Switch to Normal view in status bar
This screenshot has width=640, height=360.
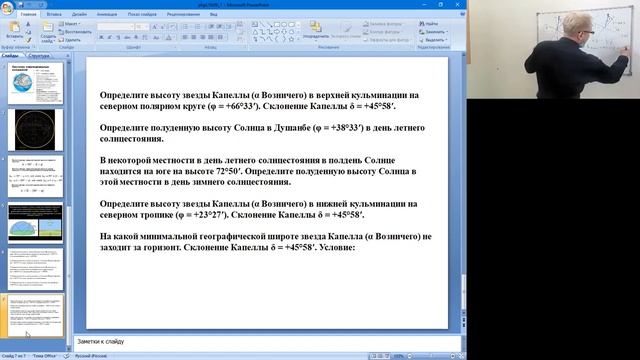[373, 356]
